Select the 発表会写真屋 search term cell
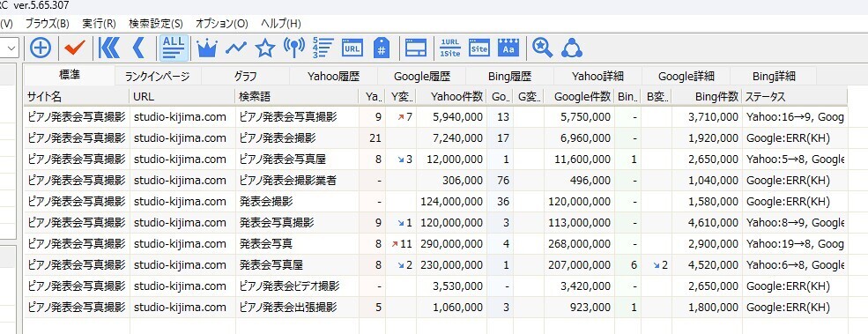Viewport: 868px width, 334px height. coord(297,264)
